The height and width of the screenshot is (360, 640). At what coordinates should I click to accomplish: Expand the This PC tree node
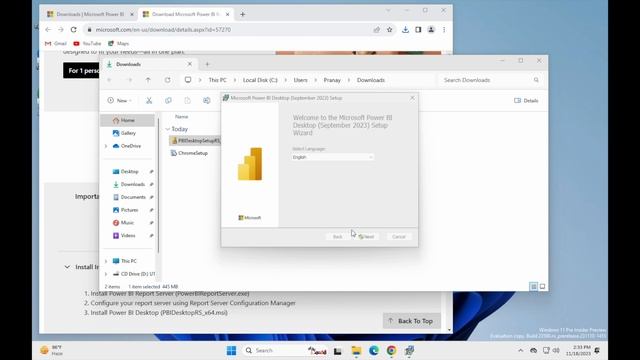point(106,261)
